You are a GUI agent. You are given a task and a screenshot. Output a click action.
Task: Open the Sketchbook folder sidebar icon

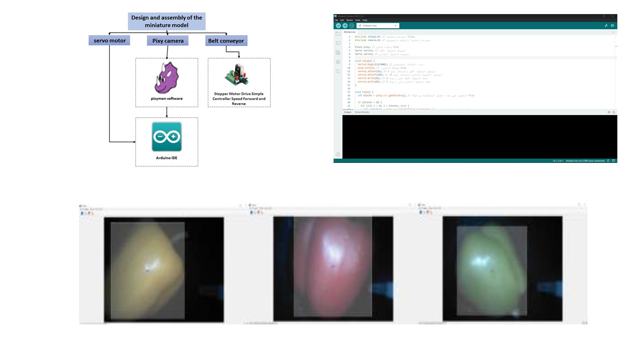click(338, 34)
